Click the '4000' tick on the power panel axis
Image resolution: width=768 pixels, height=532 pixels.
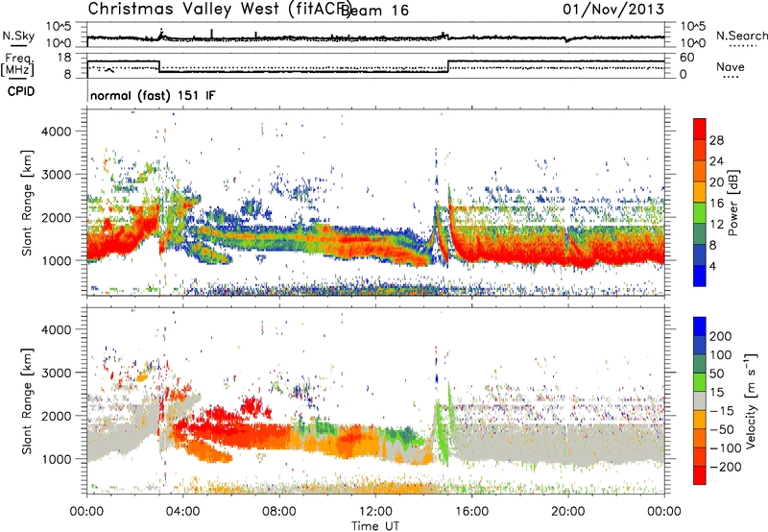point(56,132)
